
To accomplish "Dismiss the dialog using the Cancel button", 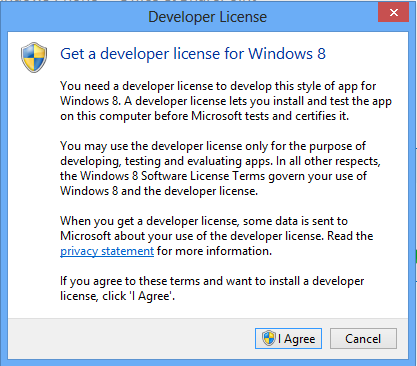I will 363,339.
